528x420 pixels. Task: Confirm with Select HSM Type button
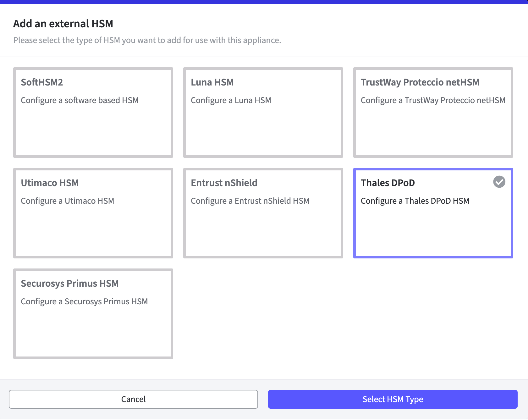(x=393, y=399)
